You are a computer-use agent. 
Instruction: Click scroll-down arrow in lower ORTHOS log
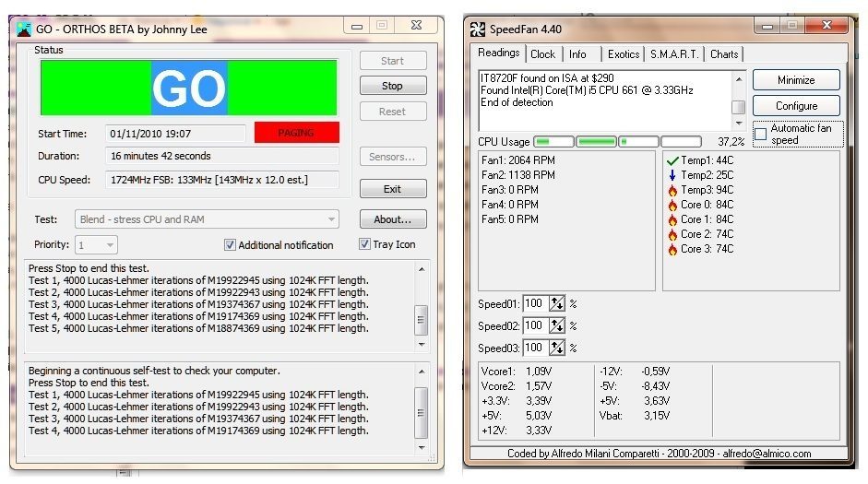(x=422, y=447)
